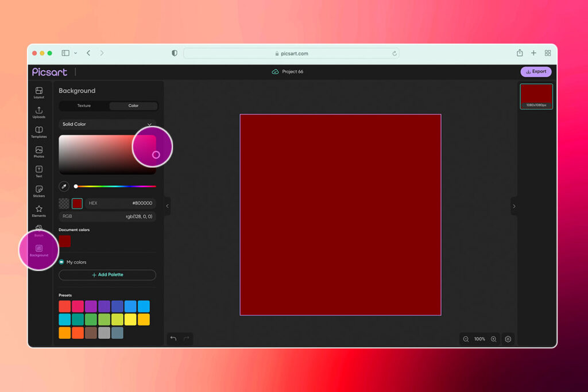
Task: Collapse the Background panel with left chevron
Action: pyautogui.click(x=167, y=205)
